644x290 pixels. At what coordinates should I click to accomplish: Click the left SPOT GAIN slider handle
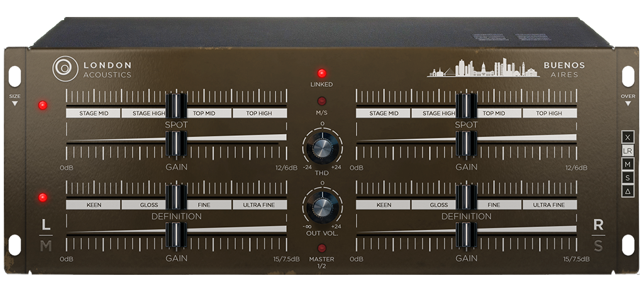point(176,143)
